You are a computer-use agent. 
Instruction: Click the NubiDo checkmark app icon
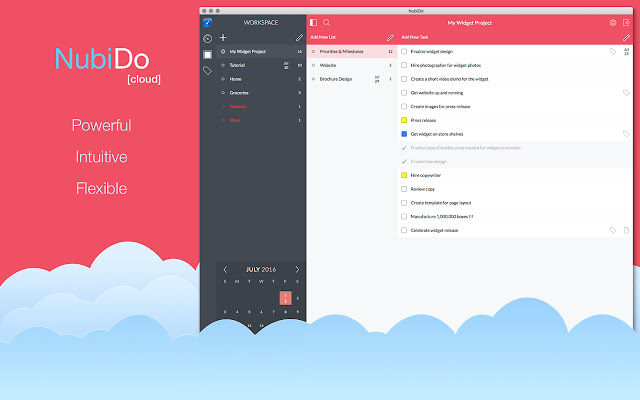click(207, 22)
